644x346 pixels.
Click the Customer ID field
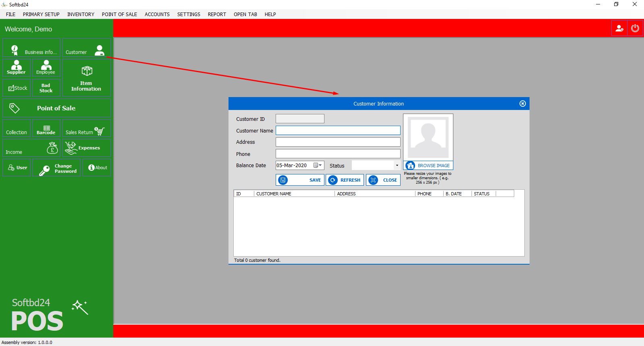[300, 119]
